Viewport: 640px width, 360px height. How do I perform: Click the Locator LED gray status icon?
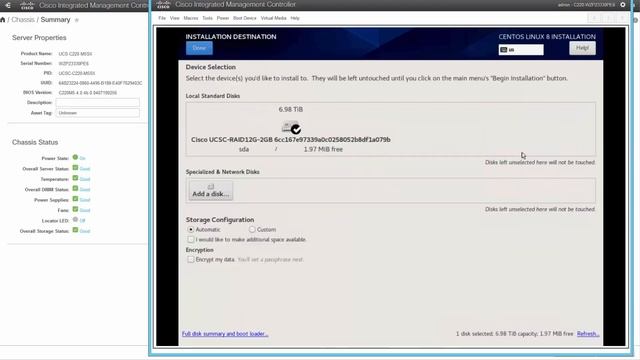tap(75, 220)
